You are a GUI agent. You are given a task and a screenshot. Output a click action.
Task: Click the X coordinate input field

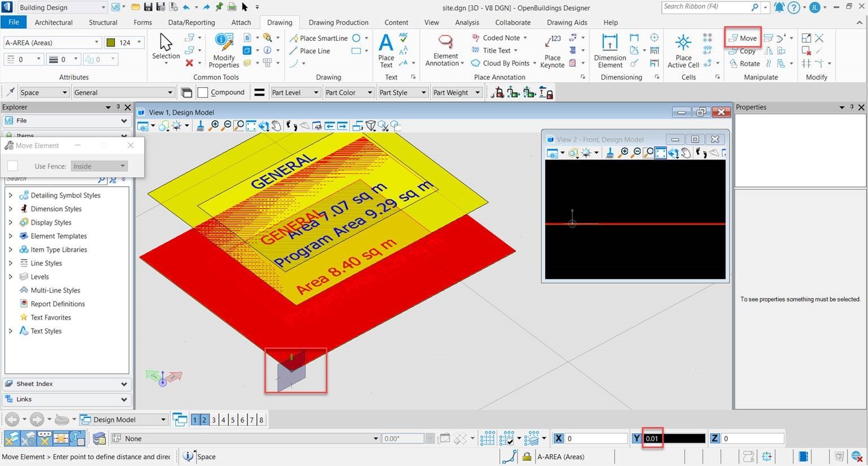pyautogui.click(x=597, y=438)
